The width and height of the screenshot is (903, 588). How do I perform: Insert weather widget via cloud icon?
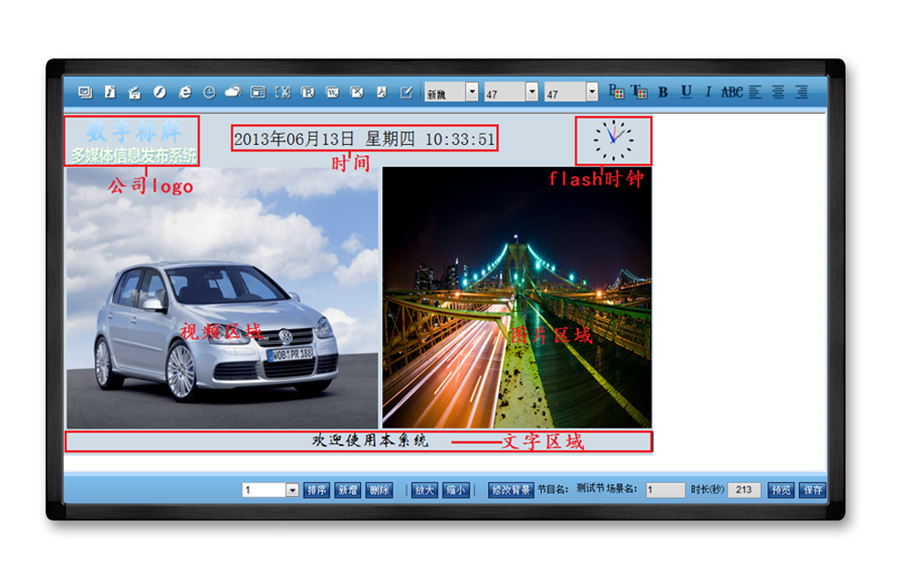(x=234, y=92)
